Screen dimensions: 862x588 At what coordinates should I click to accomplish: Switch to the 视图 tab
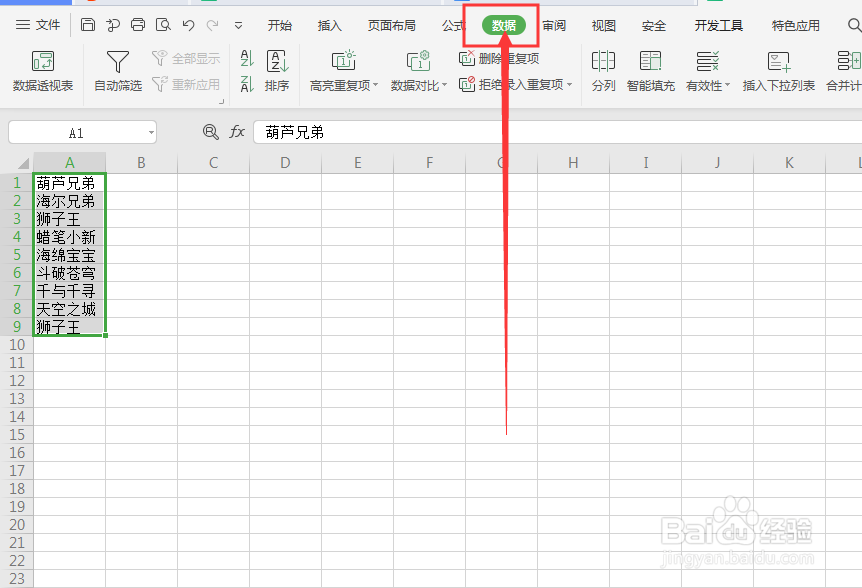(x=603, y=25)
